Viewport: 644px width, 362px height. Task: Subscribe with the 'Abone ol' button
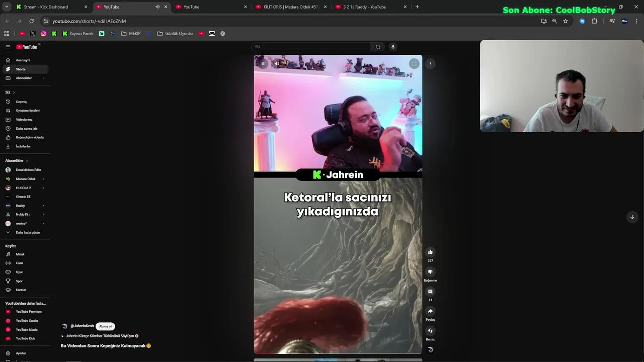tap(105, 326)
